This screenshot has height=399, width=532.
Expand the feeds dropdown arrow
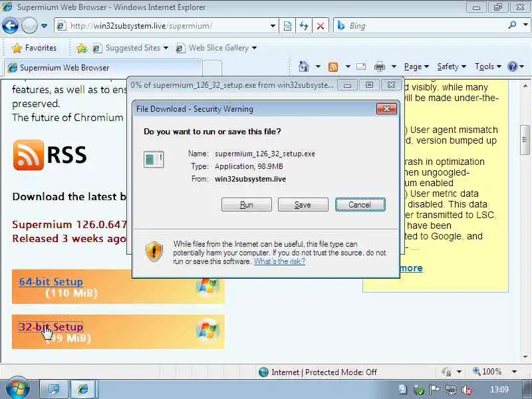tap(348, 66)
